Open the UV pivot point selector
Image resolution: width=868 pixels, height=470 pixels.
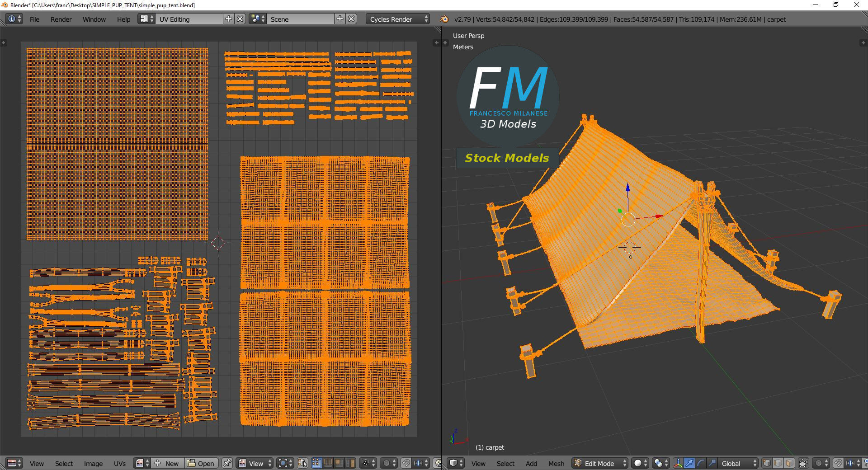[x=285, y=463]
